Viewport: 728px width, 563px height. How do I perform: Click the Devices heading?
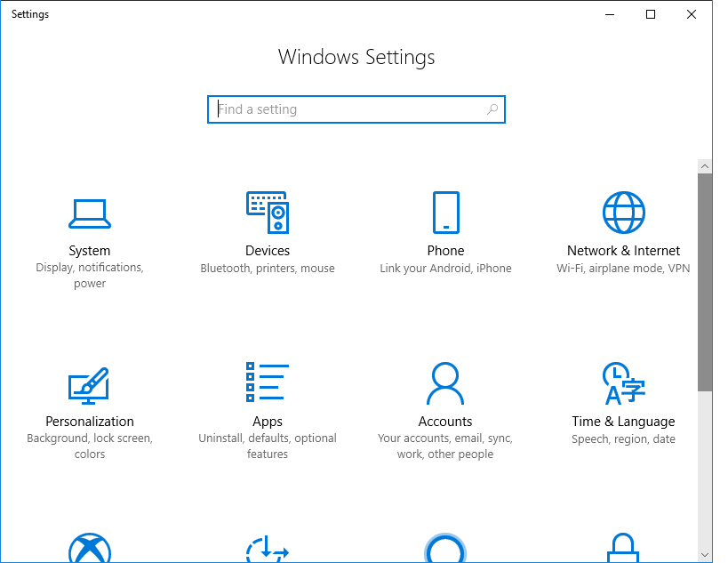click(x=268, y=251)
